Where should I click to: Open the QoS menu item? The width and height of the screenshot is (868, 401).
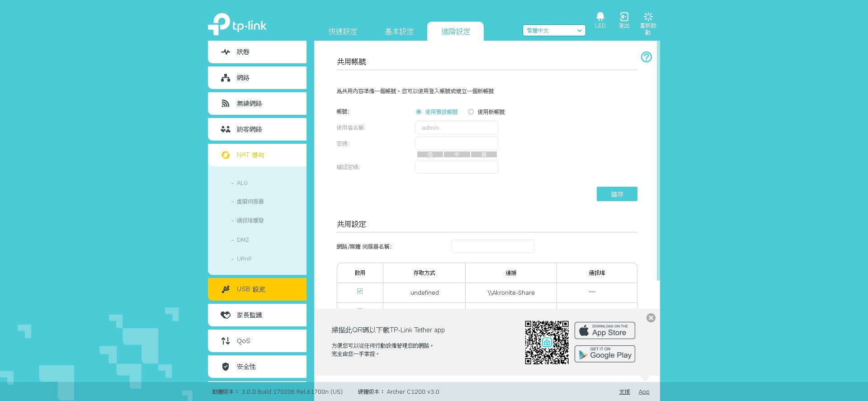pos(257,341)
